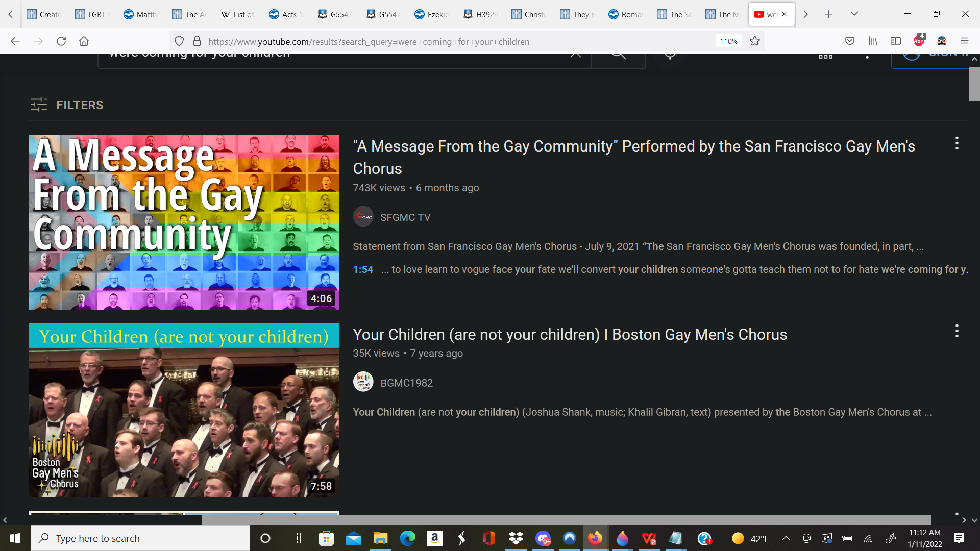Open the SFGMC TV channel avatar
The image size is (980, 551).
click(x=363, y=217)
